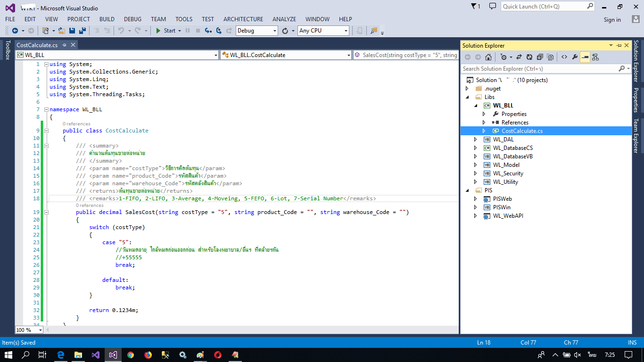Click the Refresh icon in Solution Explorer
Screen dimensions: 644x362
(x=529, y=57)
